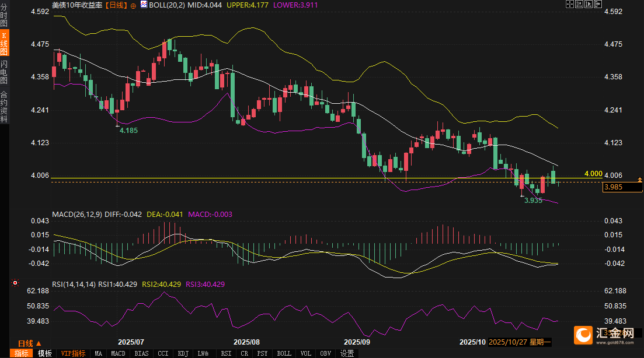Click the 4.185 low price annotation
The image size is (644, 358).
128,131
